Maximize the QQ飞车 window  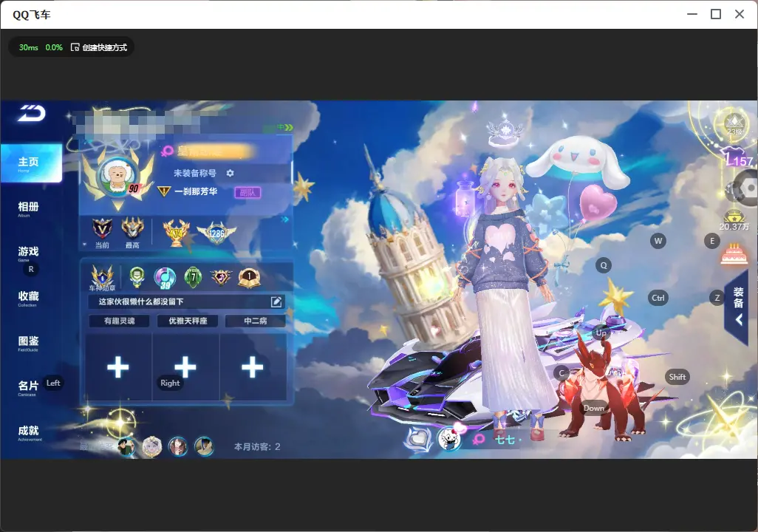716,14
